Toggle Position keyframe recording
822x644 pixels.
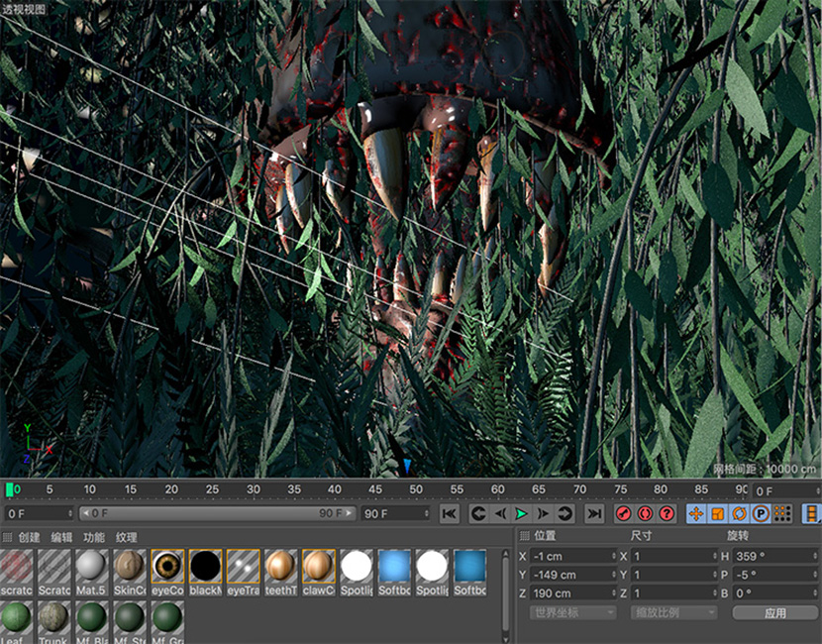point(695,513)
